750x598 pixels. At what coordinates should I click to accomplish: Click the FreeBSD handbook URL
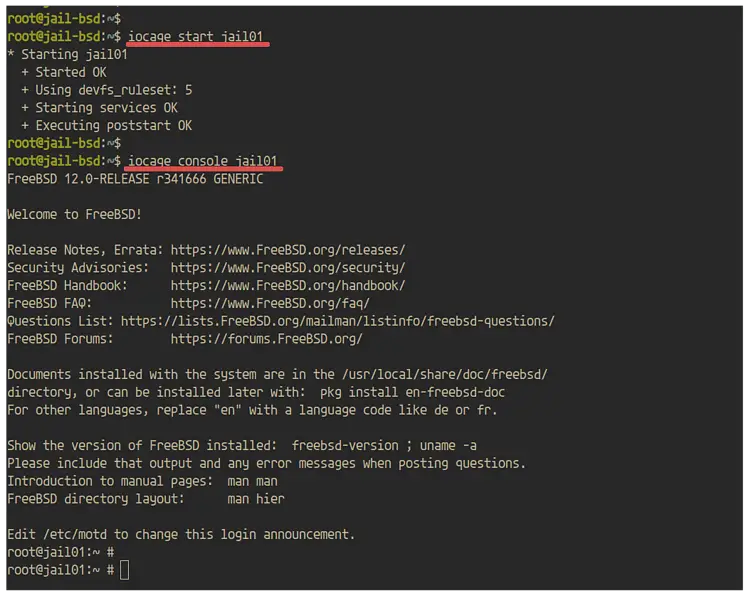coord(288,286)
